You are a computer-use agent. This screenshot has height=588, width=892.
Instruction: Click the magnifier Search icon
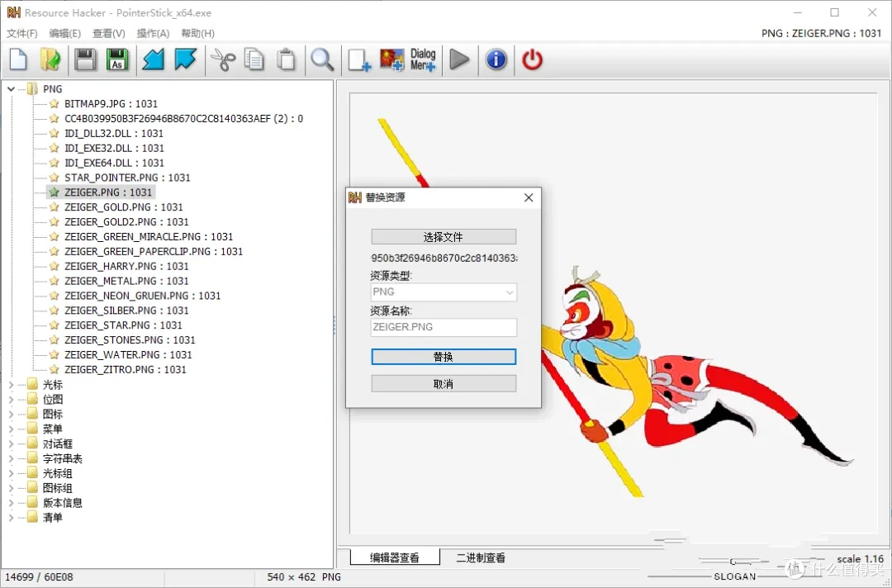(x=322, y=60)
